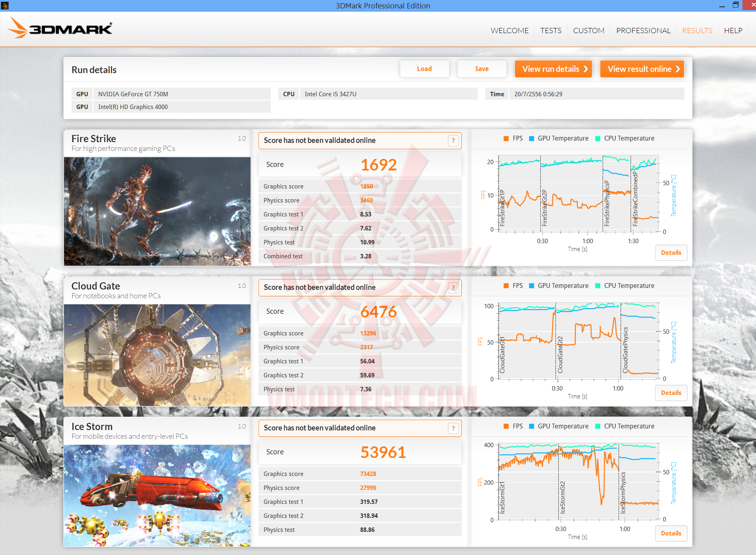This screenshot has width=756, height=555.
Task: Open Details for Ice Storm chart
Action: [x=671, y=533]
